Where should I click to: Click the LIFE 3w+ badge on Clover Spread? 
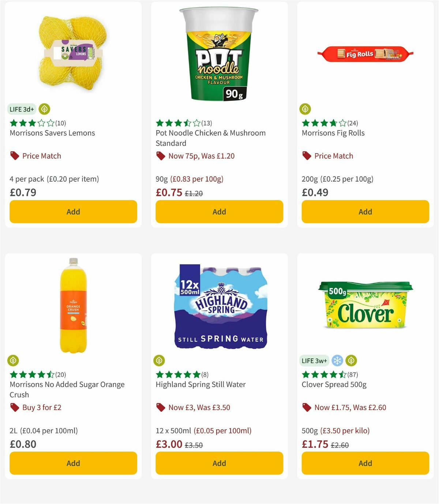click(314, 360)
